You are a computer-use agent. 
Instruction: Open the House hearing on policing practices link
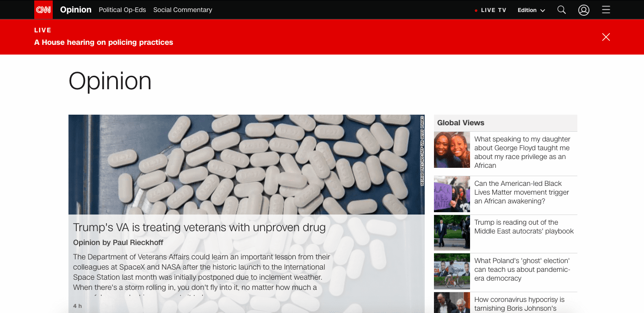[x=104, y=42]
